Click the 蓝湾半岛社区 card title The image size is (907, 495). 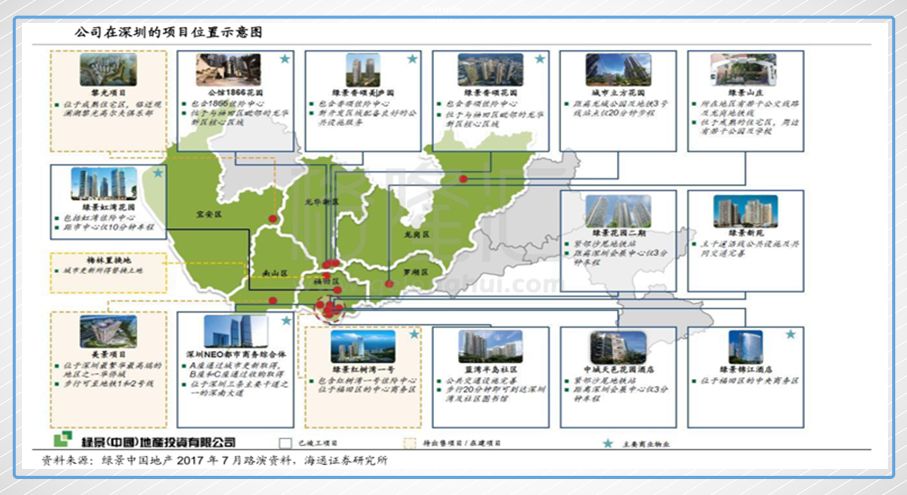(x=491, y=369)
